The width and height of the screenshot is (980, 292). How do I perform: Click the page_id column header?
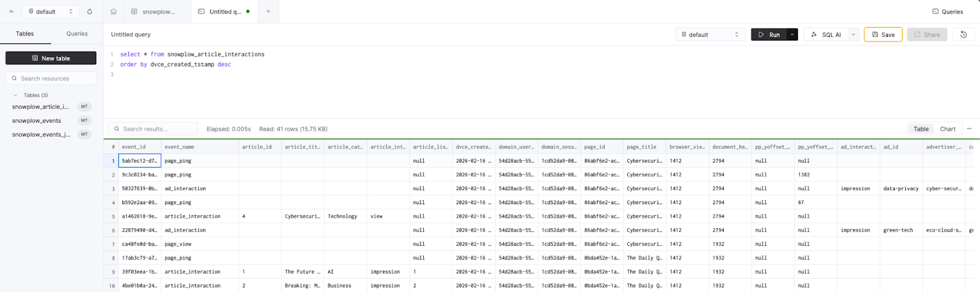[601, 147]
